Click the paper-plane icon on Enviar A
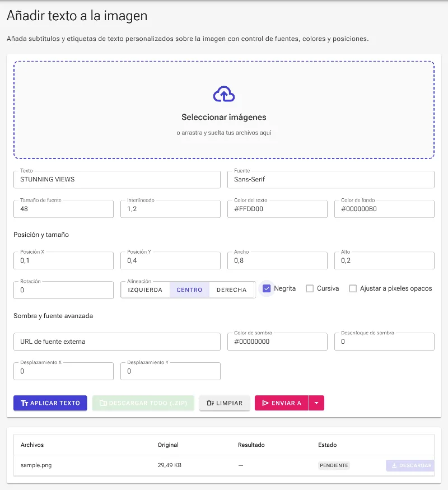The width and height of the screenshot is (448, 490). (x=265, y=403)
